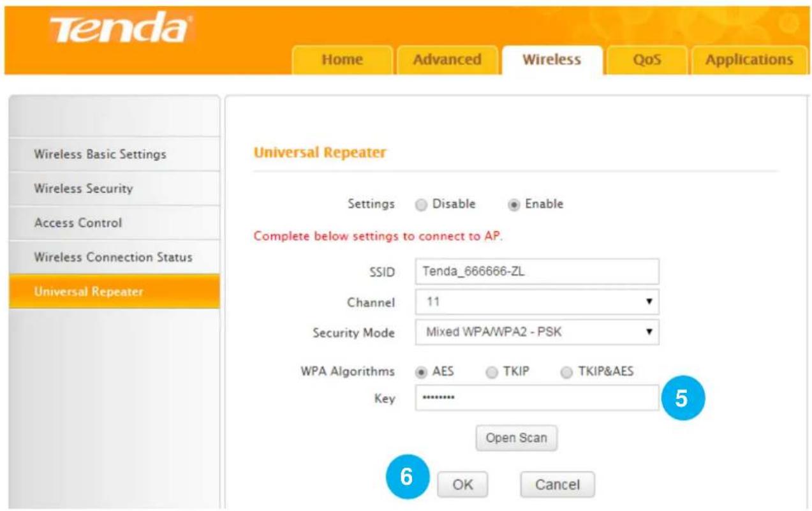Select the Wireless tab
Viewport: 812px width, 511px height.
click(552, 60)
